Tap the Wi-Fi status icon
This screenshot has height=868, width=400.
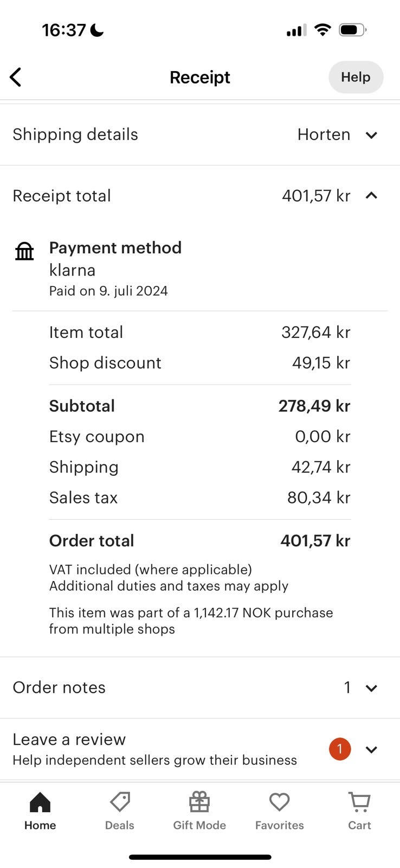point(322,30)
